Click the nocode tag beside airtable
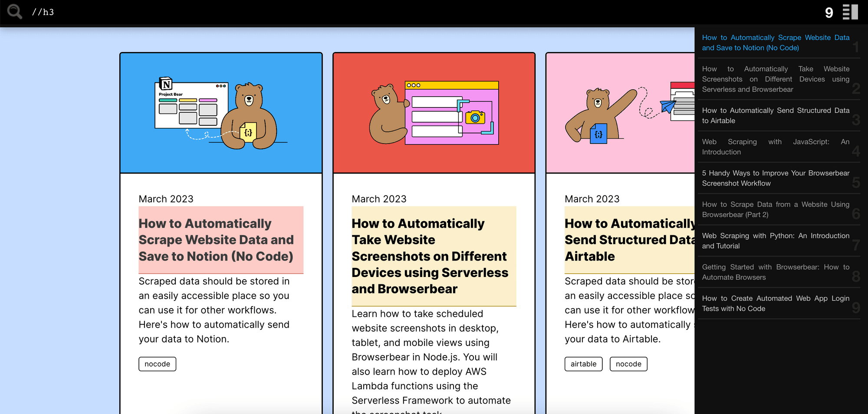This screenshot has height=414, width=868. pos(628,364)
